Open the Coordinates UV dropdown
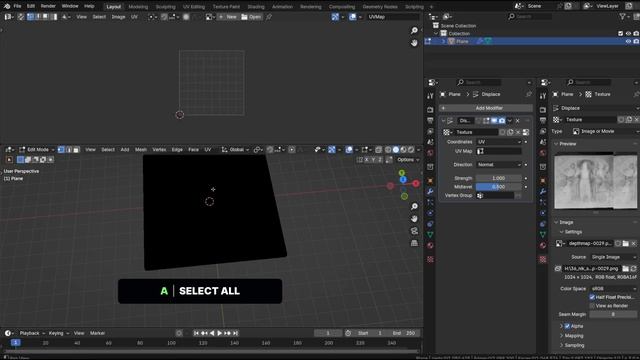Image resolution: width=640 pixels, height=360 pixels. click(x=499, y=142)
